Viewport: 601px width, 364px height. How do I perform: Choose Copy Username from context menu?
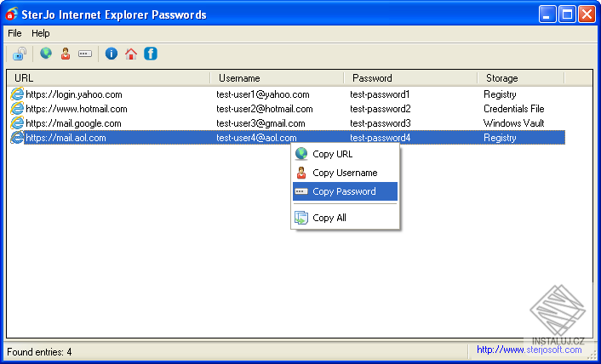click(345, 173)
